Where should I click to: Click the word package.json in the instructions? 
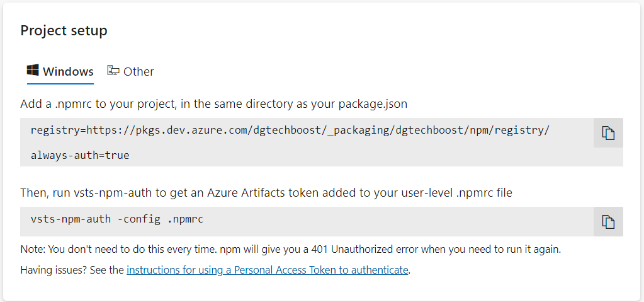pos(378,103)
